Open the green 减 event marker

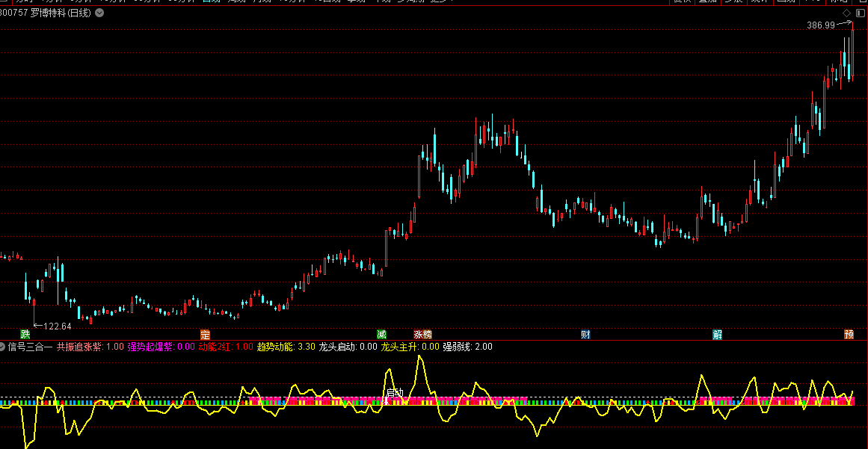click(381, 334)
